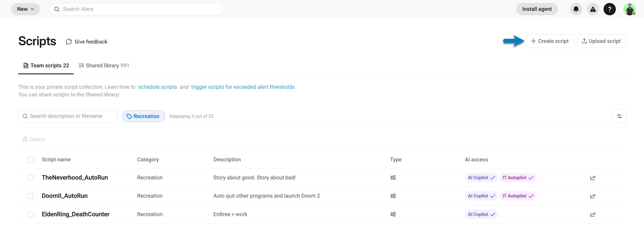Focus the Search Atera field
Screen dimensions: 644x242
point(137,9)
